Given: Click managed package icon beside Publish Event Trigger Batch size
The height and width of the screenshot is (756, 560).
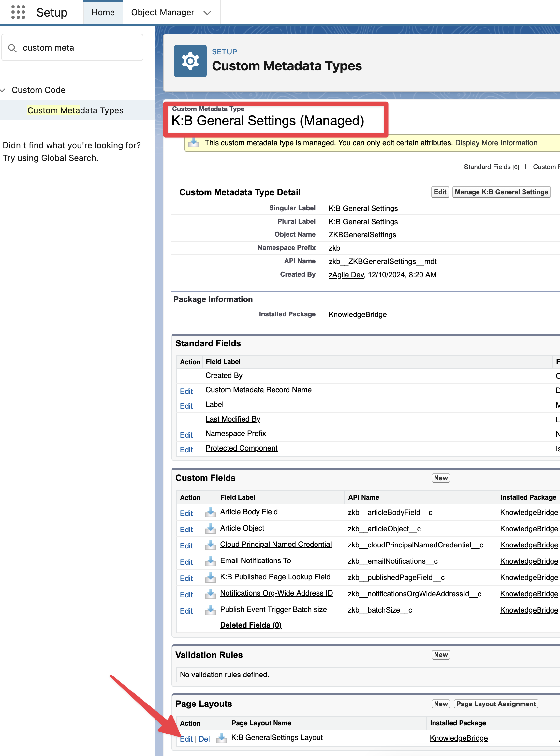Looking at the screenshot, I should pyautogui.click(x=210, y=610).
